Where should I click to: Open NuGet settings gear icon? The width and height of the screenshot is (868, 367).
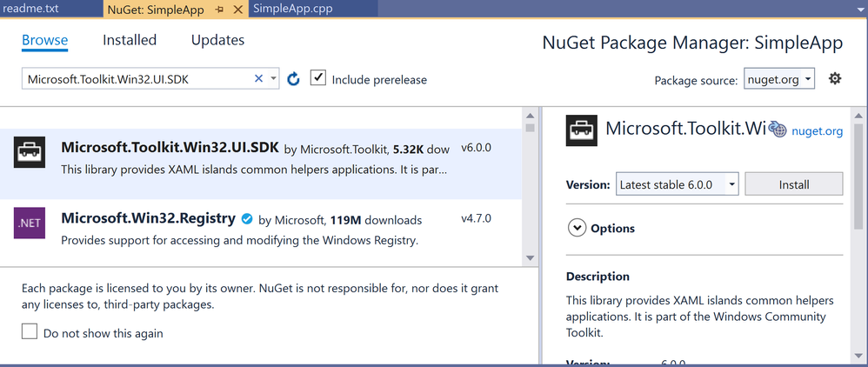pos(835,78)
